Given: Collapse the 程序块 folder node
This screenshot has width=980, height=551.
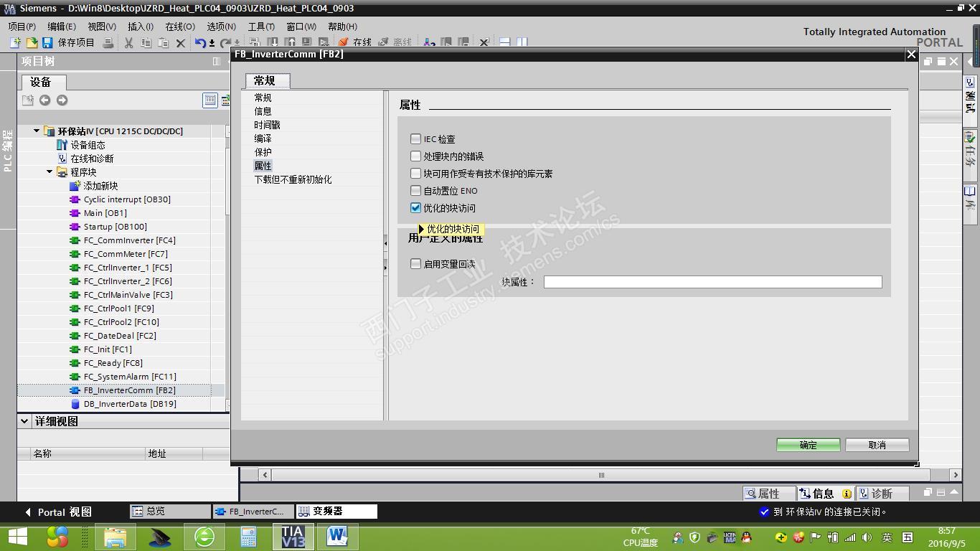Looking at the screenshot, I should [50, 172].
